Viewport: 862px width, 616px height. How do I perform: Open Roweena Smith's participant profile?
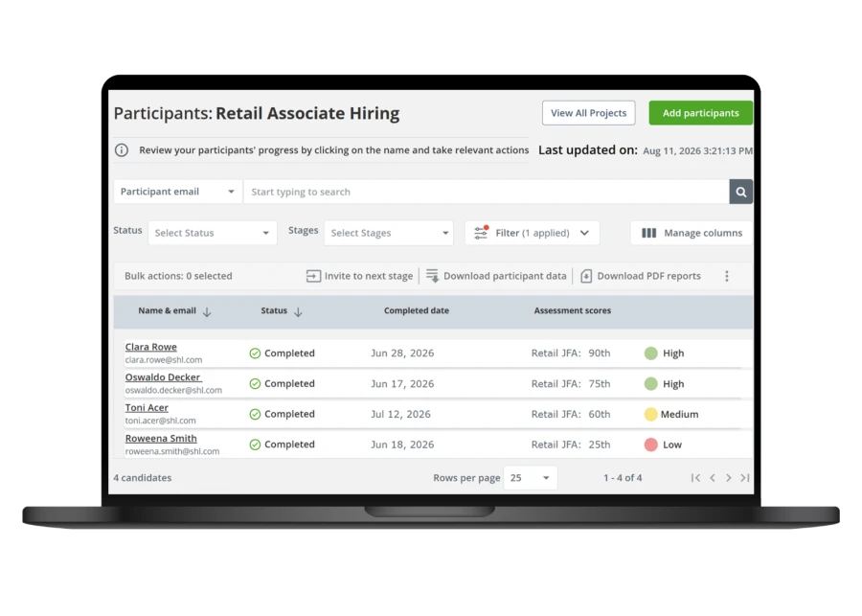click(x=161, y=439)
